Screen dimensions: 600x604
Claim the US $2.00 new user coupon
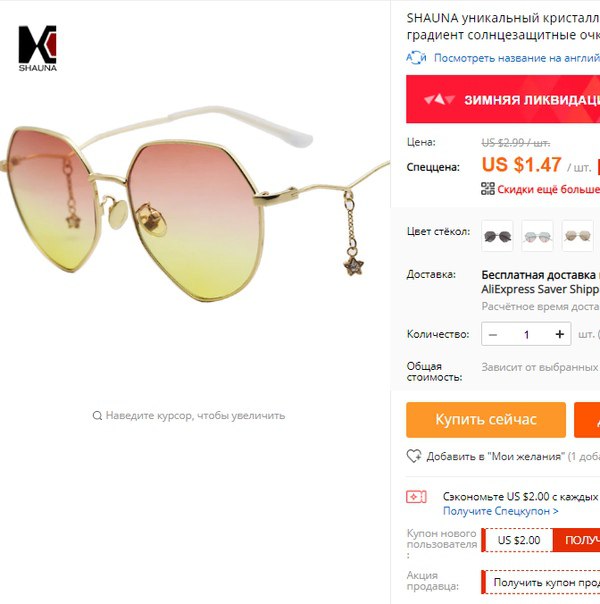point(576,540)
